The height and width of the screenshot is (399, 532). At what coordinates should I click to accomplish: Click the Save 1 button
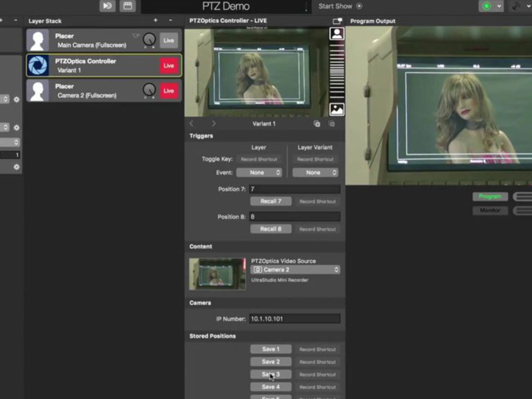point(271,349)
